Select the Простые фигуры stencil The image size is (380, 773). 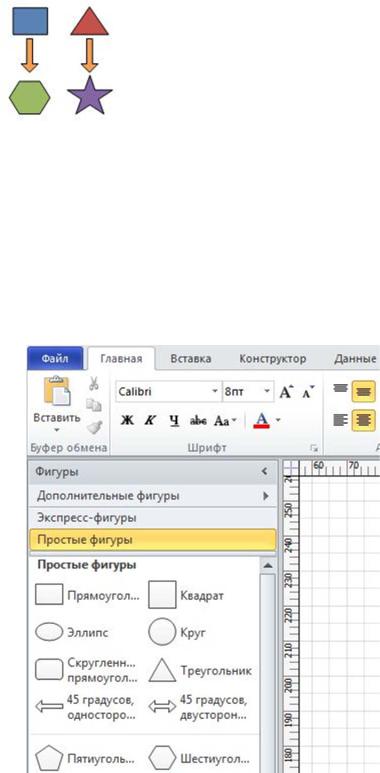click(x=153, y=540)
